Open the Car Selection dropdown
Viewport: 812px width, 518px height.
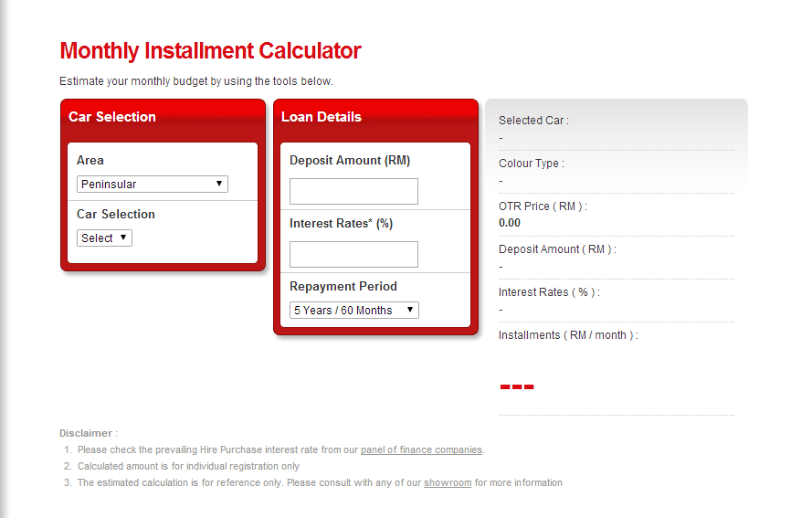[104, 238]
